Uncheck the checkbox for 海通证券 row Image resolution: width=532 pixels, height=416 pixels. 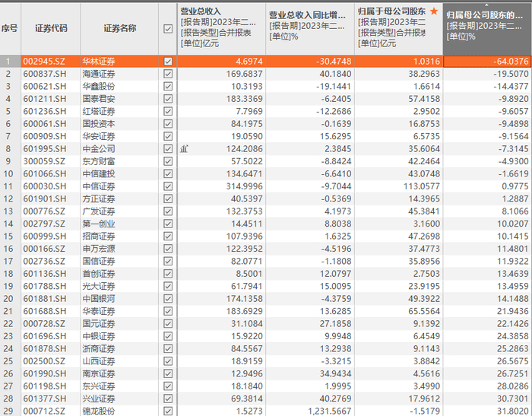pyautogui.click(x=168, y=74)
